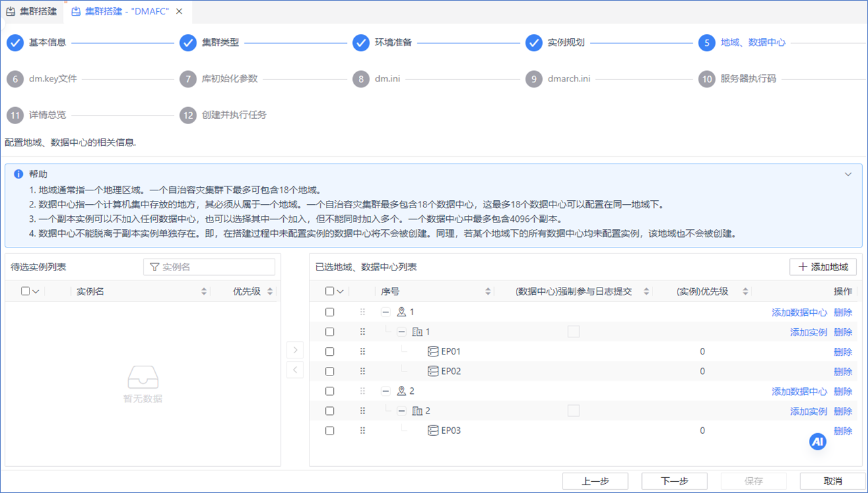This screenshot has width=868, height=493.
Task: Collapse region 2 tree node
Action: coord(386,391)
